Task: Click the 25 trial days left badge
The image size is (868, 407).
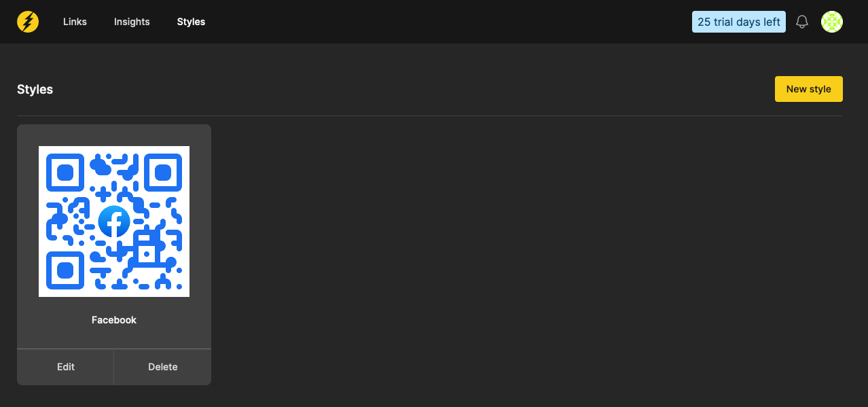Action: pos(739,22)
